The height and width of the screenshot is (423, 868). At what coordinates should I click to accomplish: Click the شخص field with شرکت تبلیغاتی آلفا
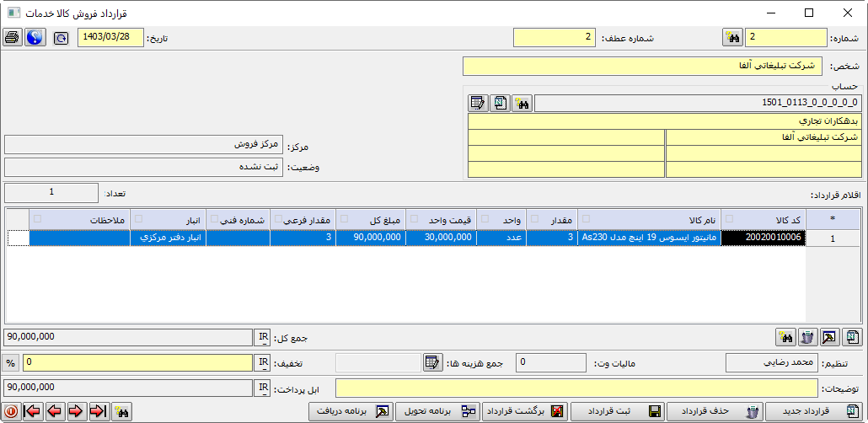point(642,66)
